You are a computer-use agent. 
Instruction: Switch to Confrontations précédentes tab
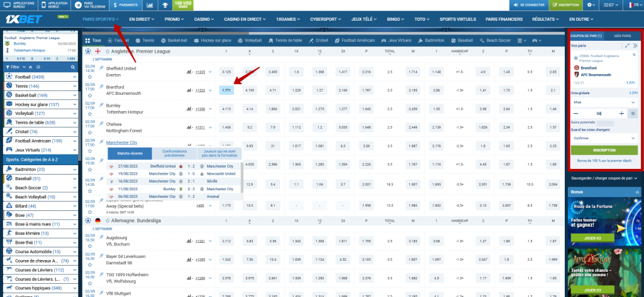[175, 153]
